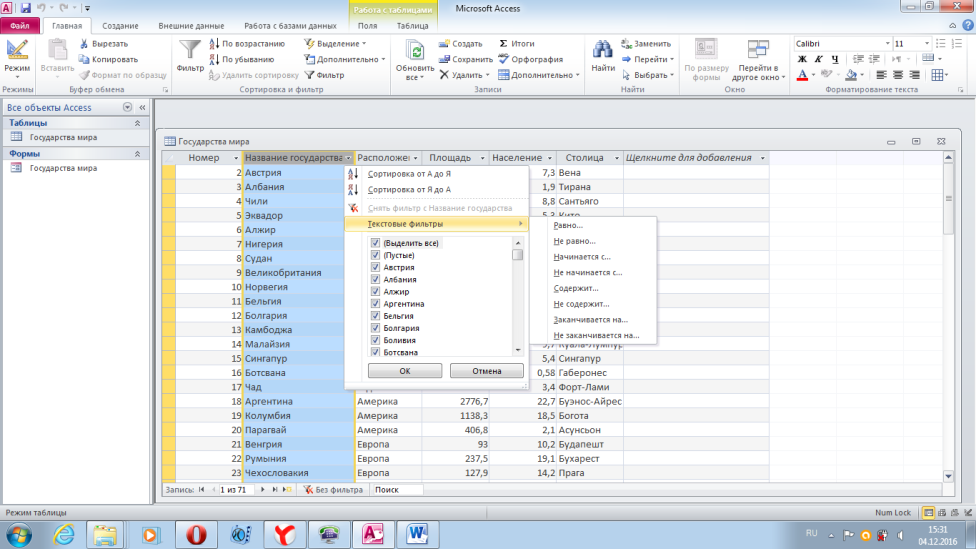The image size is (976, 549).
Task: Switch to Создание ribbon tab
Action: (x=120, y=26)
